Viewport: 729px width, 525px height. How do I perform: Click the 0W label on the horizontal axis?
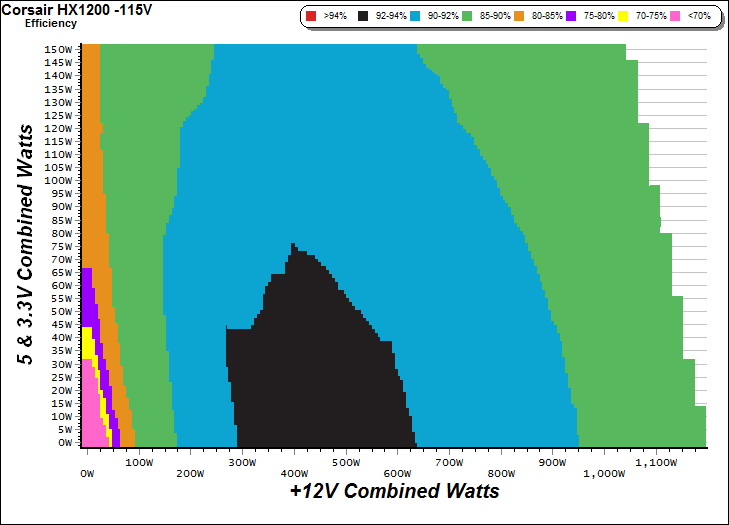pyautogui.click(x=87, y=463)
